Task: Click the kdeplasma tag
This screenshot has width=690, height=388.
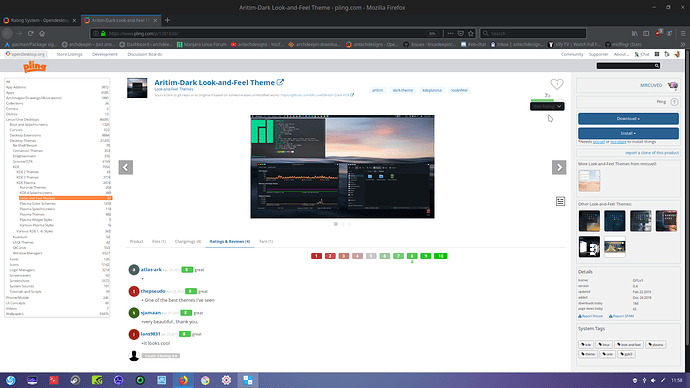Action: 432,90
